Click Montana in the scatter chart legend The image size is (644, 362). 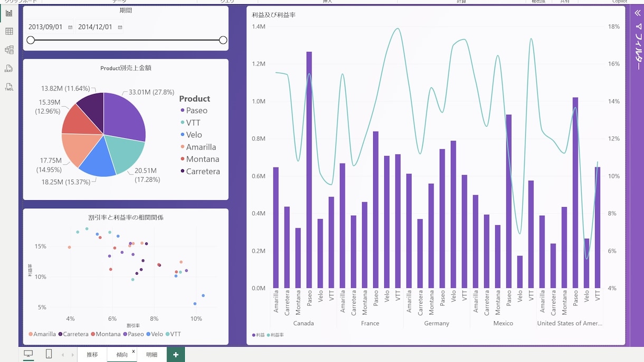(106, 334)
